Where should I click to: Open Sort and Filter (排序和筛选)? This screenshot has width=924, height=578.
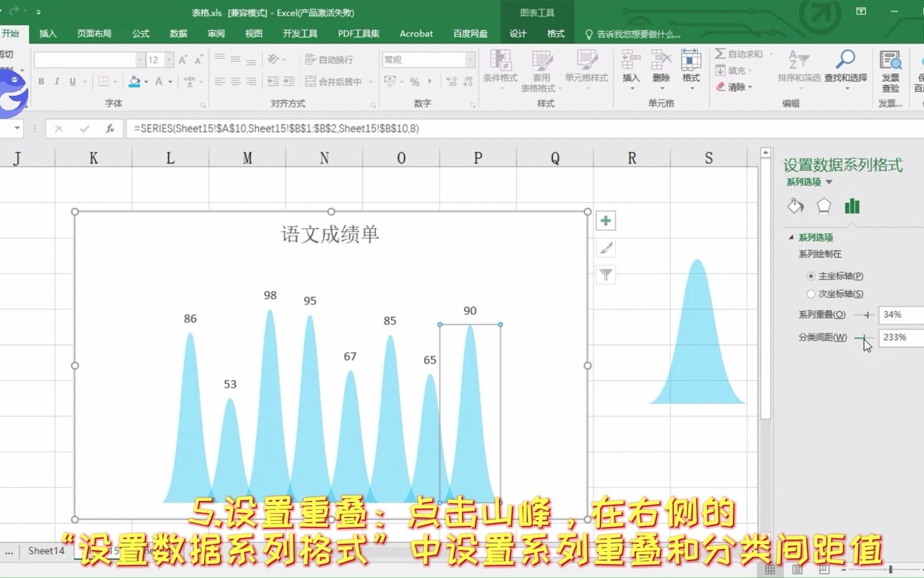tap(799, 67)
